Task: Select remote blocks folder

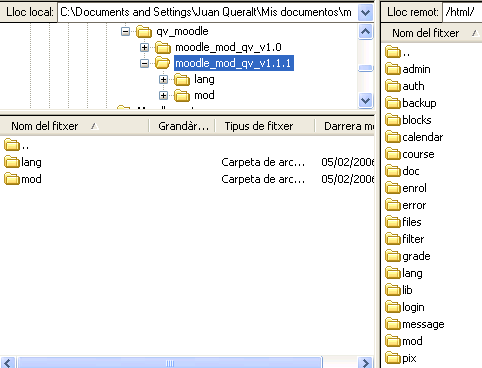Action: 408,120
